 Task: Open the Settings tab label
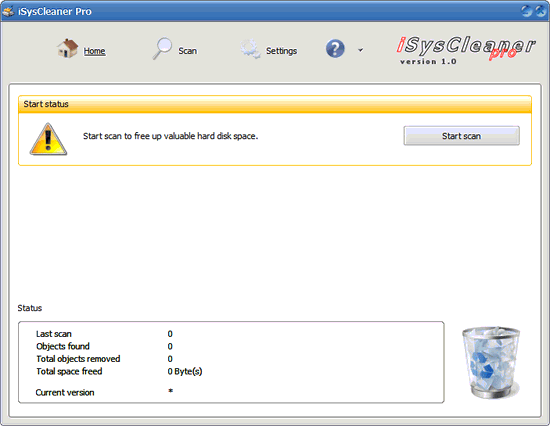click(x=281, y=51)
